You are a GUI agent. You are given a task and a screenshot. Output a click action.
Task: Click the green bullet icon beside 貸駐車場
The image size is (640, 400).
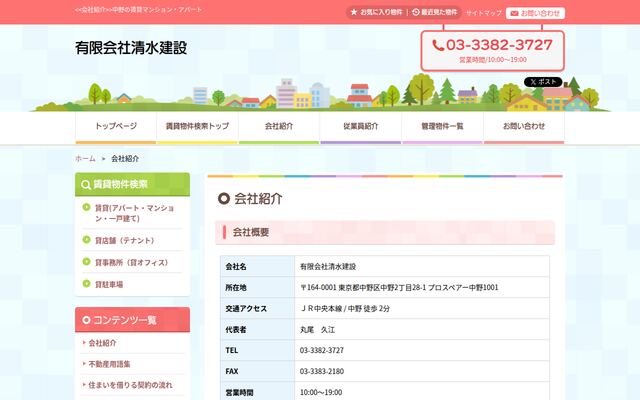86,283
